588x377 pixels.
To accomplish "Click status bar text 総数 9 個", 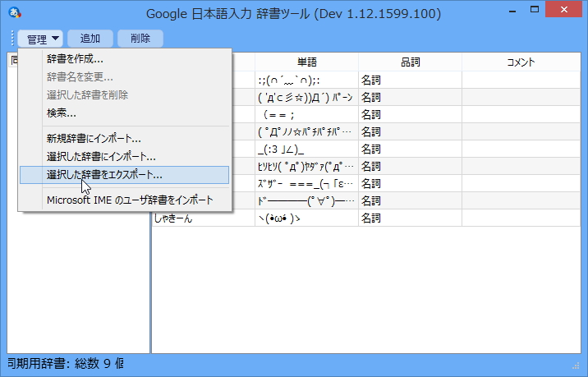I will (99, 363).
